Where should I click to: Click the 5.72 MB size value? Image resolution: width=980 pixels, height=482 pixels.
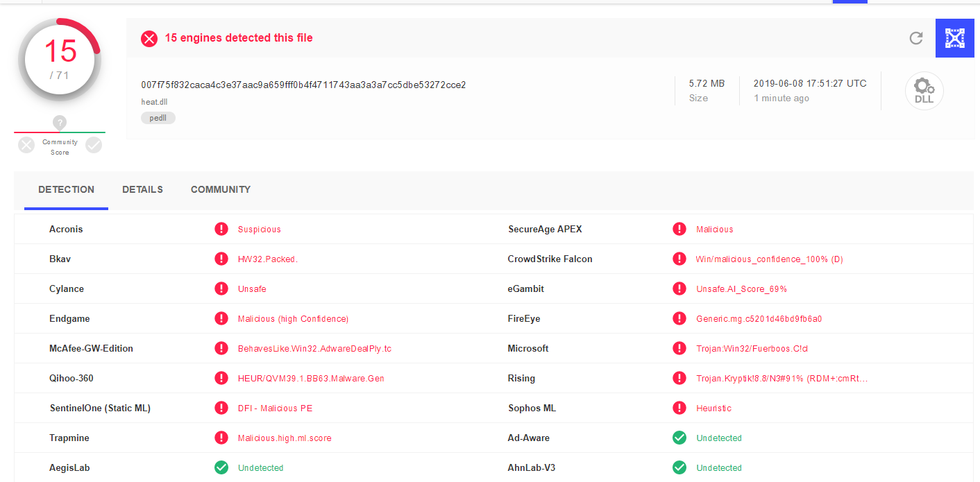tap(707, 83)
